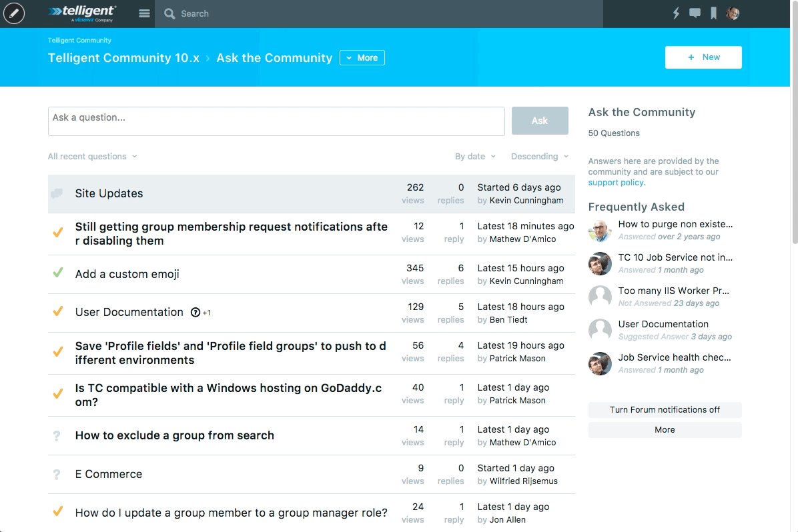The height and width of the screenshot is (532, 798).
Task: Click question mark icon beside E Commerce
Action: point(57,475)
